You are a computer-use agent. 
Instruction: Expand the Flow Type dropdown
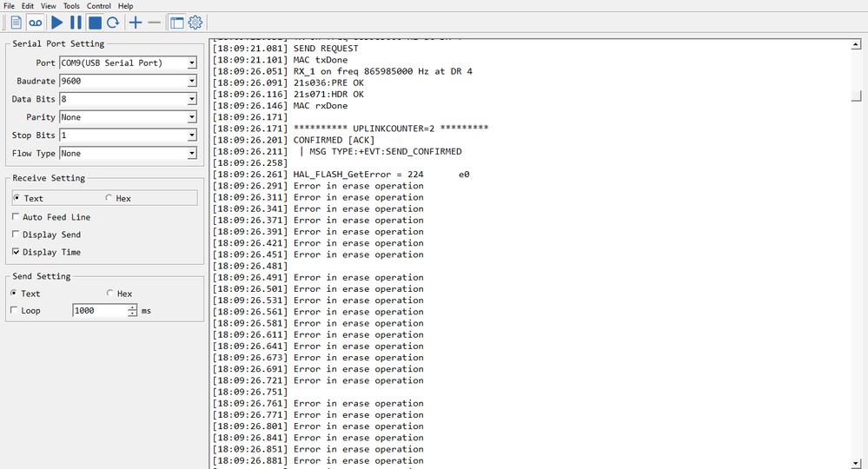(191, 153)
